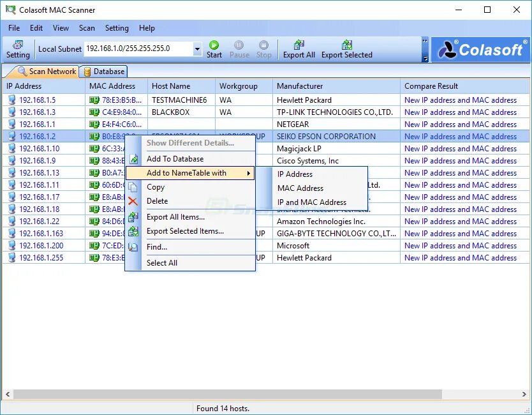The height and width of the screenshot is (415, 532).
Task: Sort by Compare Result column header
Action: point(465,86)
